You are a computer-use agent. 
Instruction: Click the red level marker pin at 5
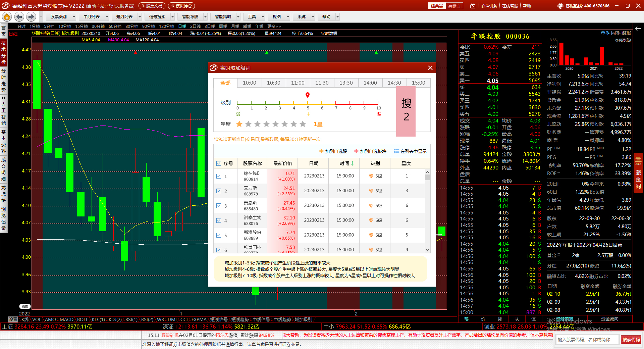tap(308, 95)
